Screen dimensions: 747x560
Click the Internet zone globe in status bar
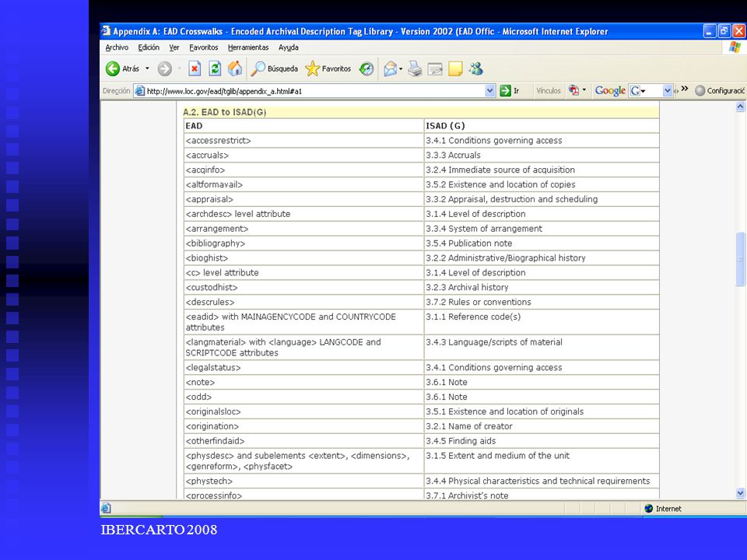point(648,509)
